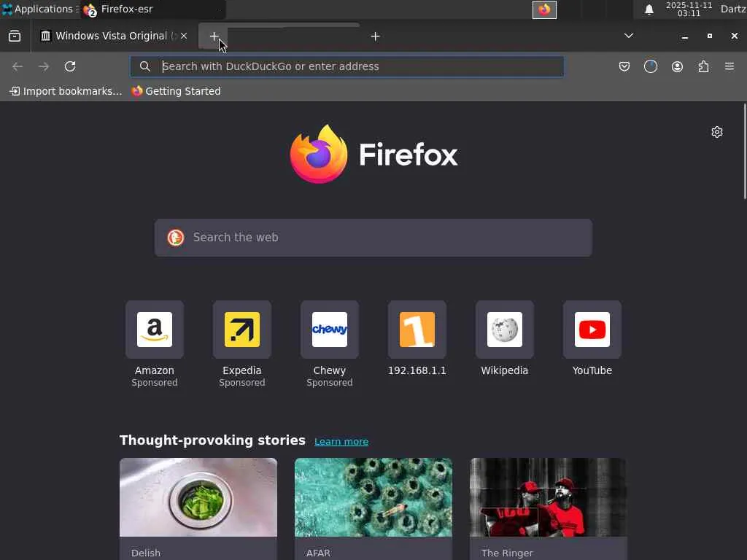Click Import bookmarks in bookmarks toolbar
Image resolution: width=747 pixels, height=560 pixels.
tap(66, 91)
